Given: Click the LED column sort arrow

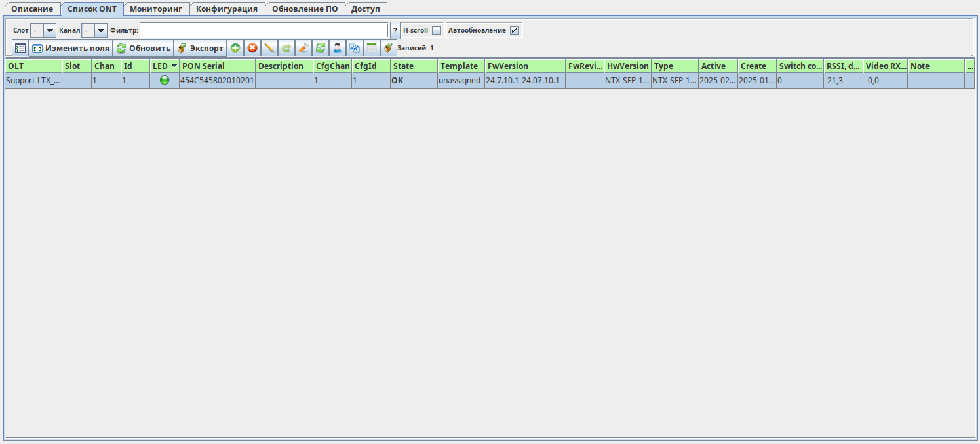Looking at the screenshot, I should pyautogui.click(x=174, y=66).
